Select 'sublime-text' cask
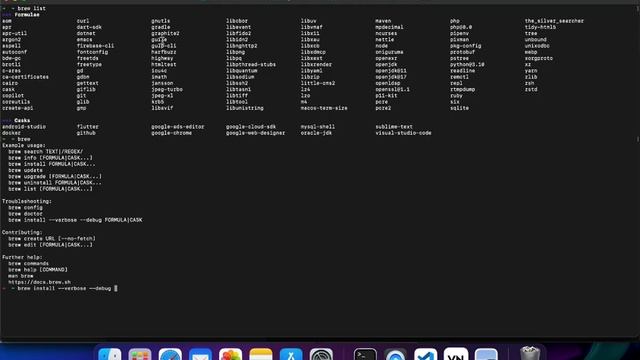The width and height of the screenshot is (640, 360). pos(394,127)
